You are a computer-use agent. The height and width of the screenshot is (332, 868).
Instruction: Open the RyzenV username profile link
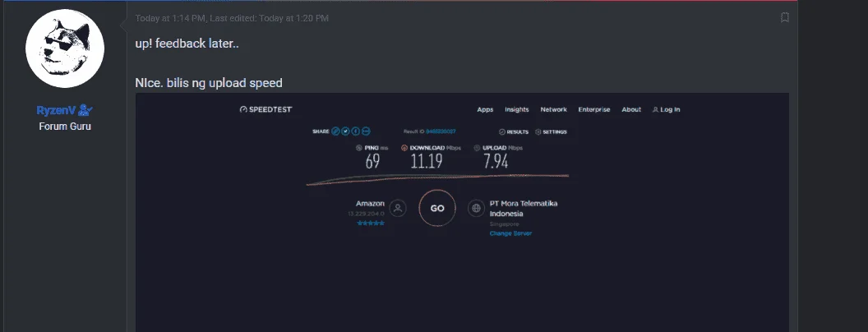tap(56, 111)
